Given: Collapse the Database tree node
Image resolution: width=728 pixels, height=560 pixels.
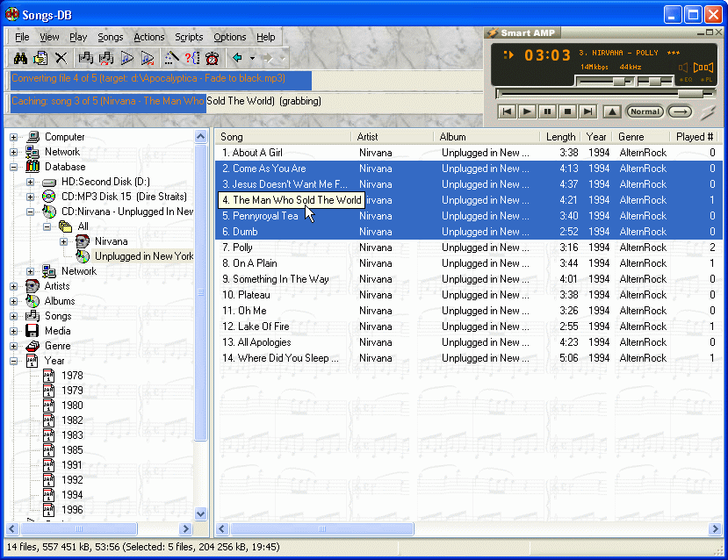Looking at the screenshot, I should click(x=13, y=167).
